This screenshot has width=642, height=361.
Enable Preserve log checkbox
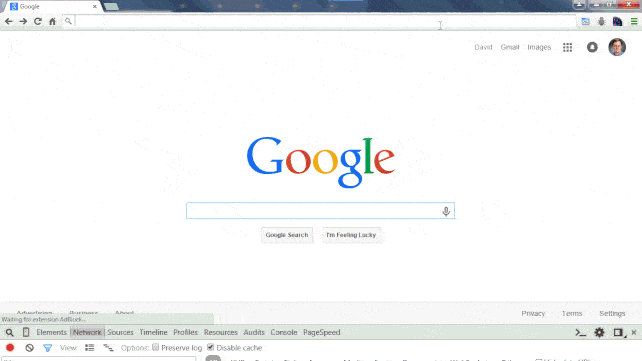pyautogui.click(x=156, y=347)
